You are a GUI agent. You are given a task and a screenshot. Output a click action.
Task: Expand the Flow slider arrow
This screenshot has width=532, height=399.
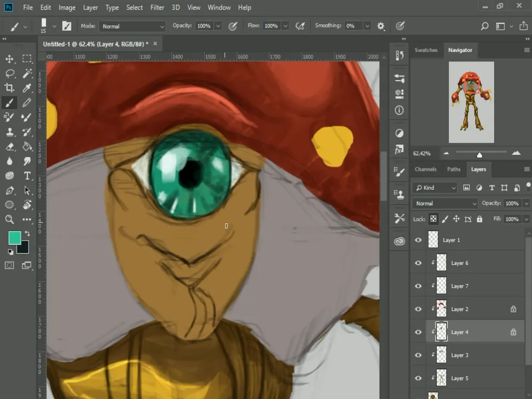[286, 26]
